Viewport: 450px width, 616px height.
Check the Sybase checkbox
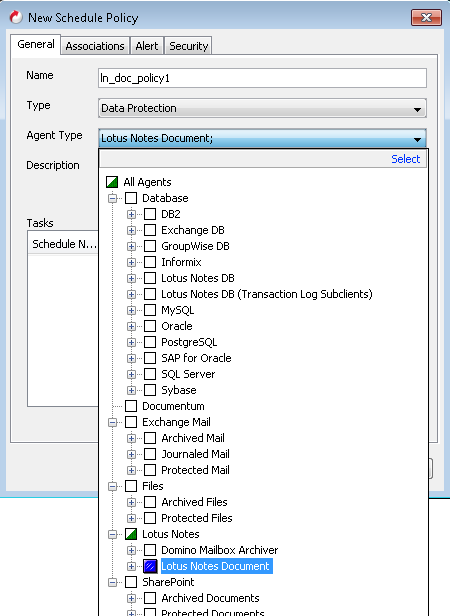coord(150,390)
